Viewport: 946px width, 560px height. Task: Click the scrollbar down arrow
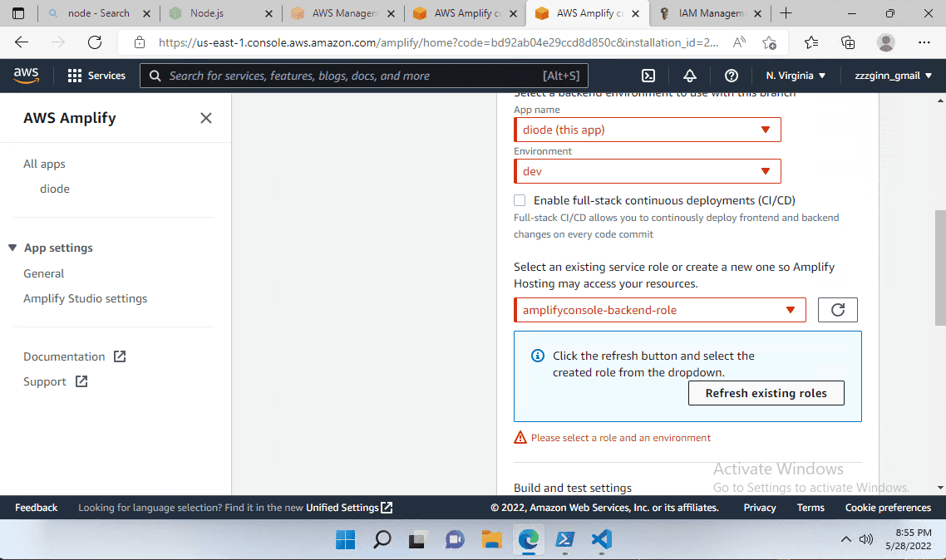tap(940, 488)
